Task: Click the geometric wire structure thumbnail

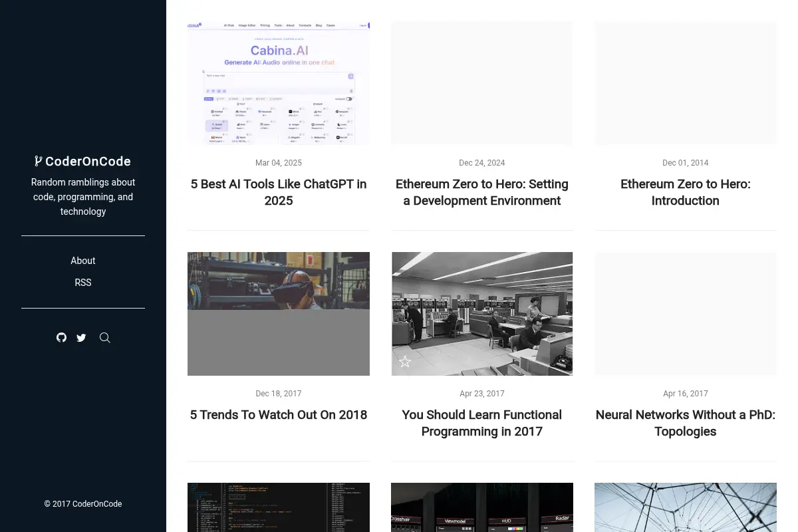Action: point(686,507)
